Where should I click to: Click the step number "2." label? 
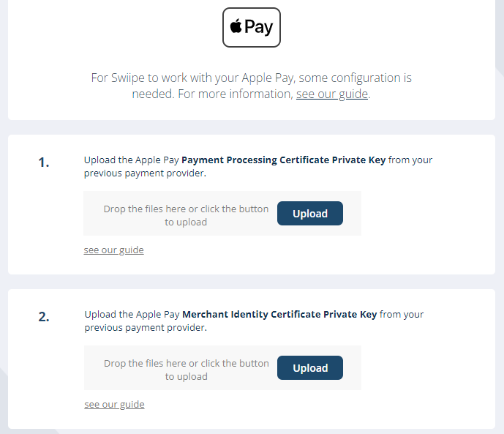(x=44, y=317)
